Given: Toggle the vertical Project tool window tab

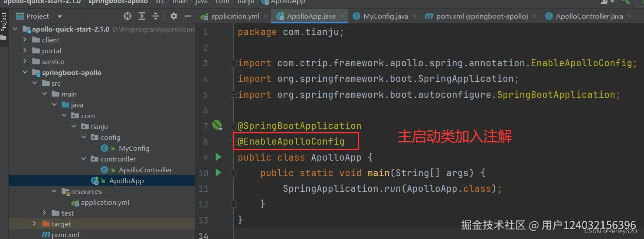Looking at the screenshot, I should coord(4,26).
